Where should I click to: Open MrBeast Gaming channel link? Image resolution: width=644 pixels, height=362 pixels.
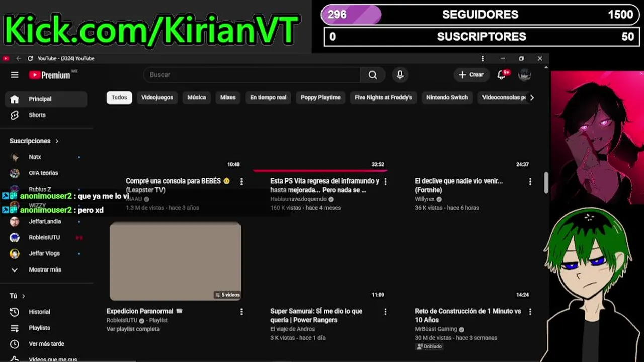click(436, 329)
